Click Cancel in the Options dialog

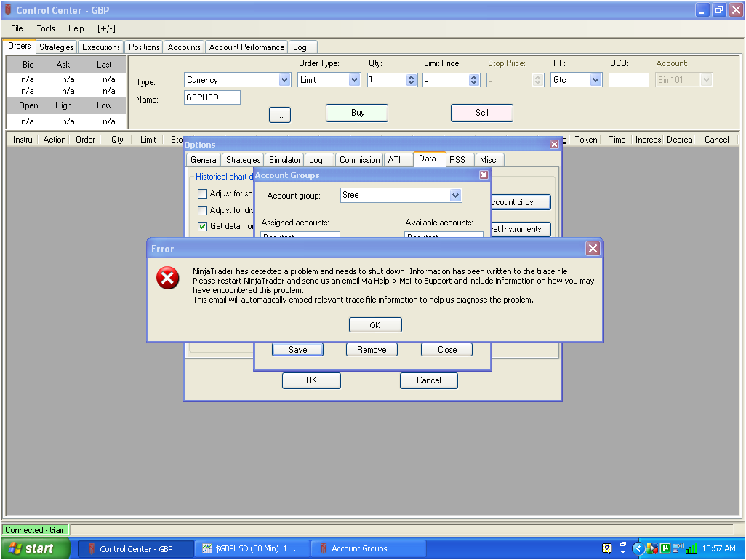(x=429, y=380)
